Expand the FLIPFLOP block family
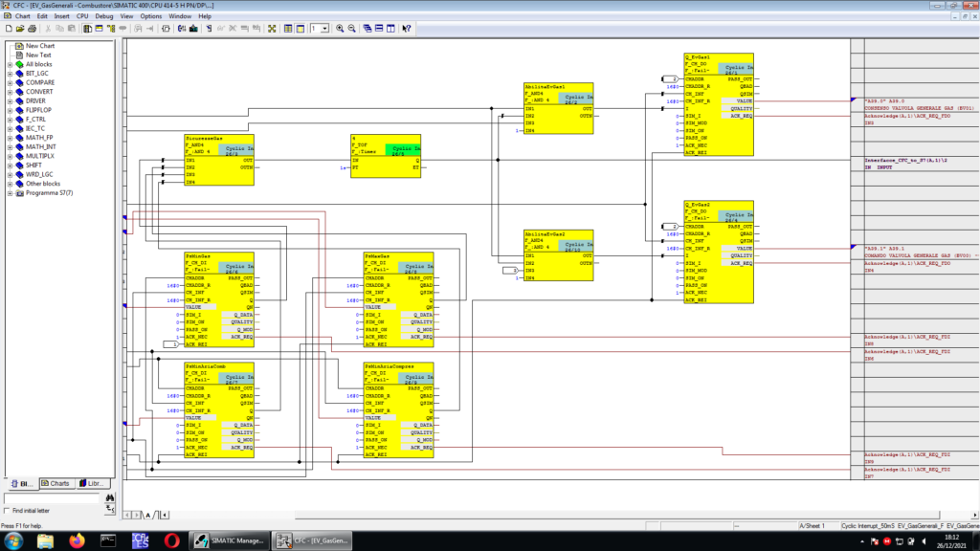The height and width of the screenshot is (551, 980). pos(10,110)
